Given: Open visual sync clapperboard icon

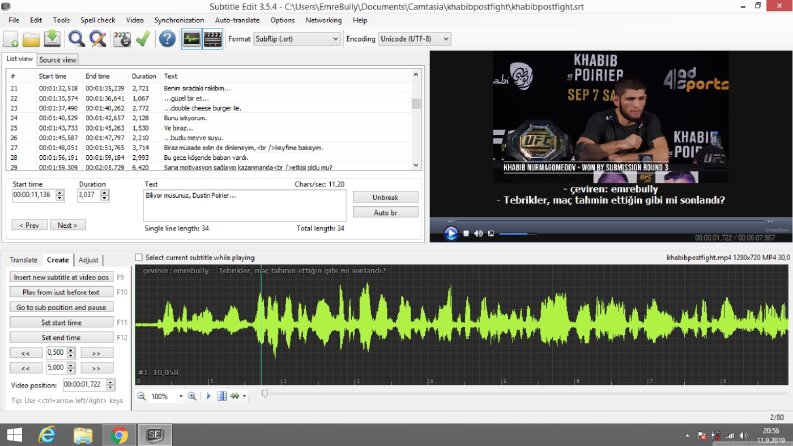Looking at the screenshot, I should pyautogui.click(x=122, y=39).
